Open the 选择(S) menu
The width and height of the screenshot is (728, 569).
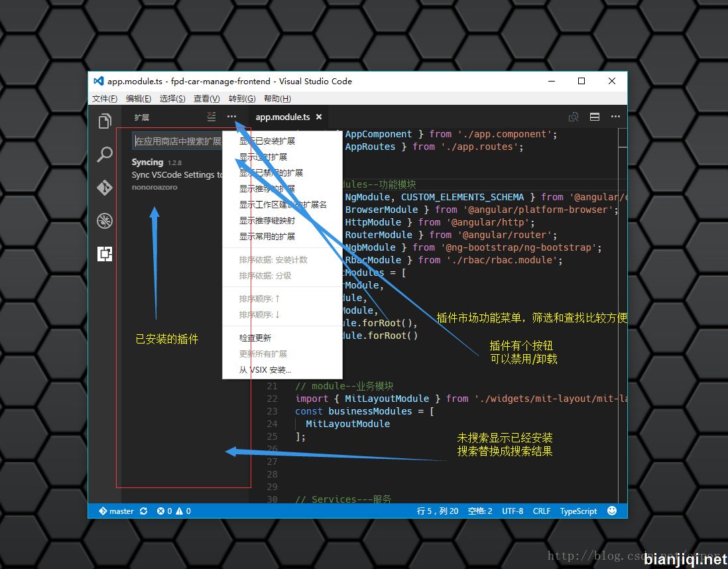click(172, 98)
